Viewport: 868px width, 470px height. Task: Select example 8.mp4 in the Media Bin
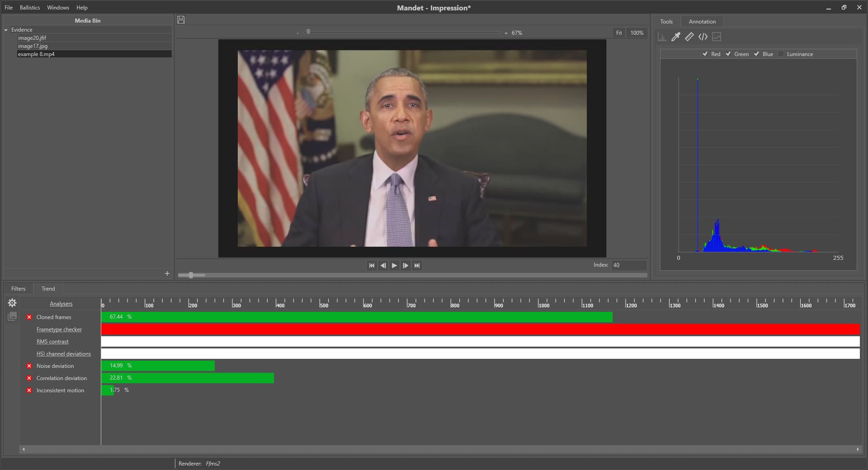pos(94,54)
